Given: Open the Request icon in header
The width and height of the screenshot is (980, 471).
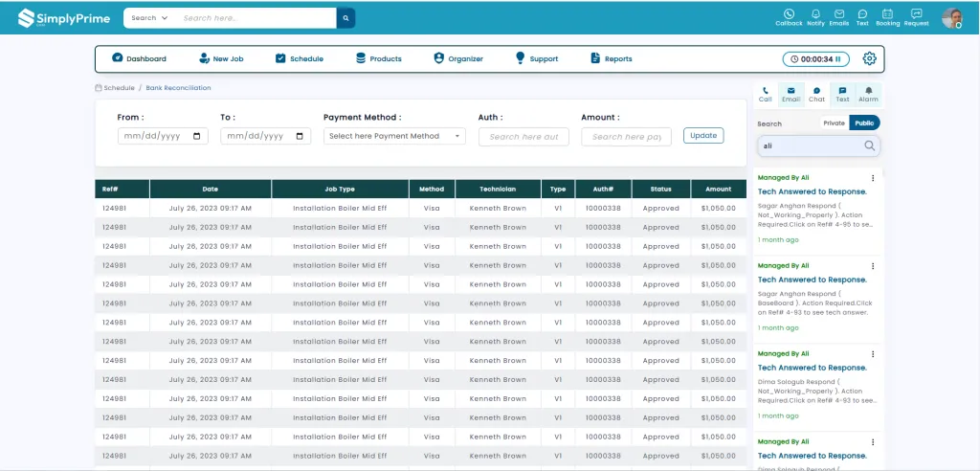Looking at the screenshot, I should (x=916, y=17).
